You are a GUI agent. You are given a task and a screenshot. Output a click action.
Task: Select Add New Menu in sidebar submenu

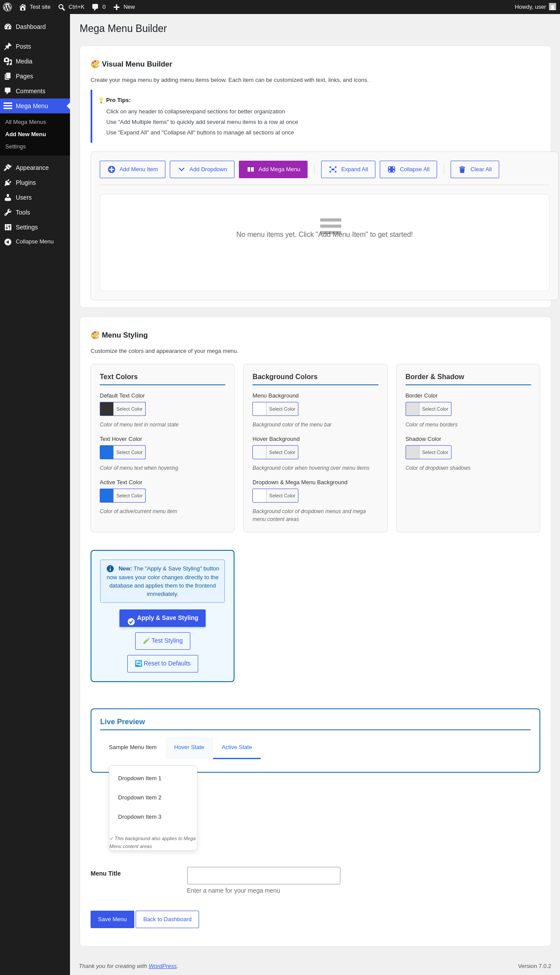25,134
